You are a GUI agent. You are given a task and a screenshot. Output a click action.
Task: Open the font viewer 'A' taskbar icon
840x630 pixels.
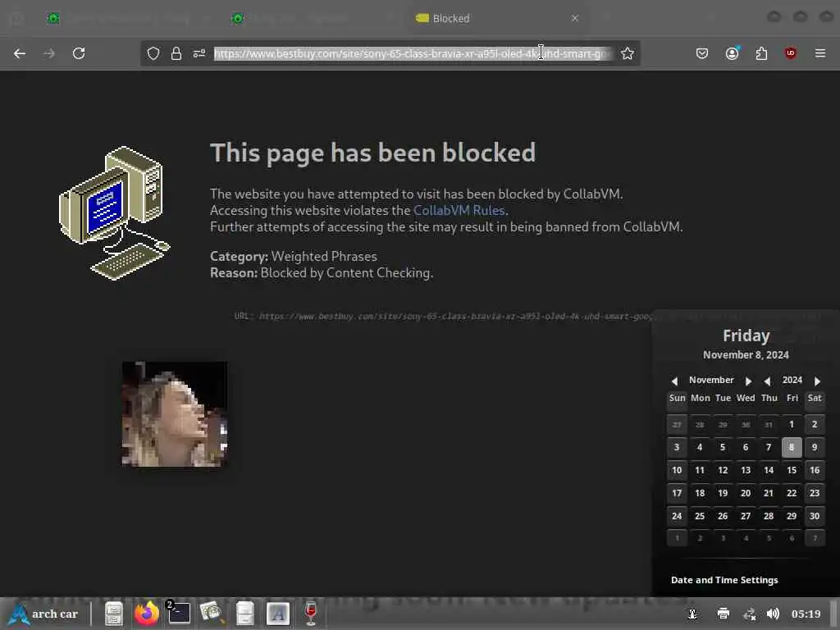click(277, 614)
